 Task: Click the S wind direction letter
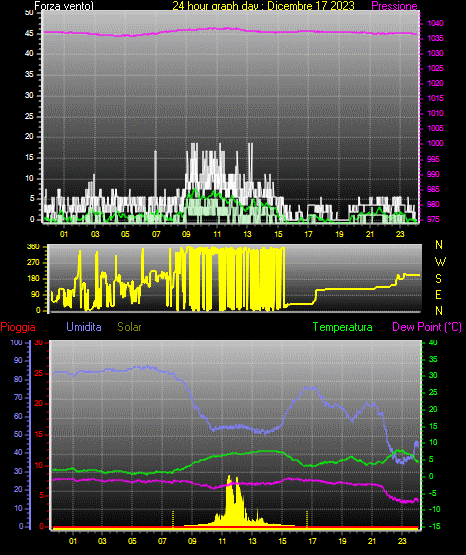(438, 279)
